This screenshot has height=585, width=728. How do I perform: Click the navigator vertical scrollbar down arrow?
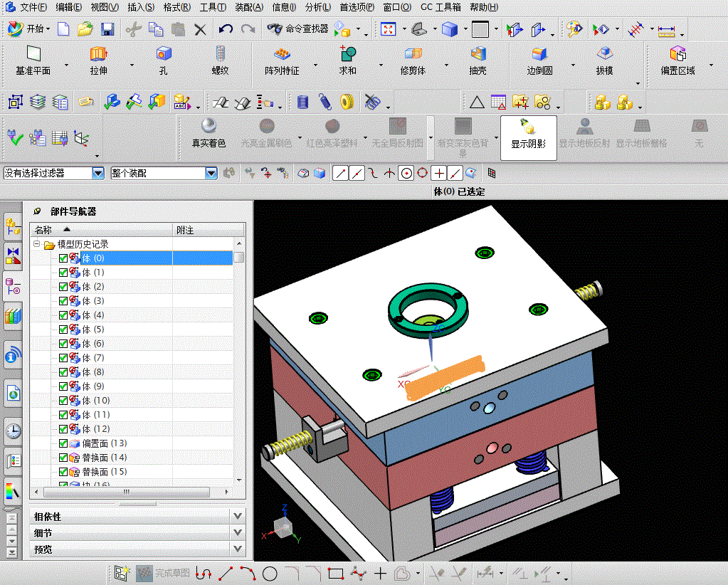[x=239, y=481]
